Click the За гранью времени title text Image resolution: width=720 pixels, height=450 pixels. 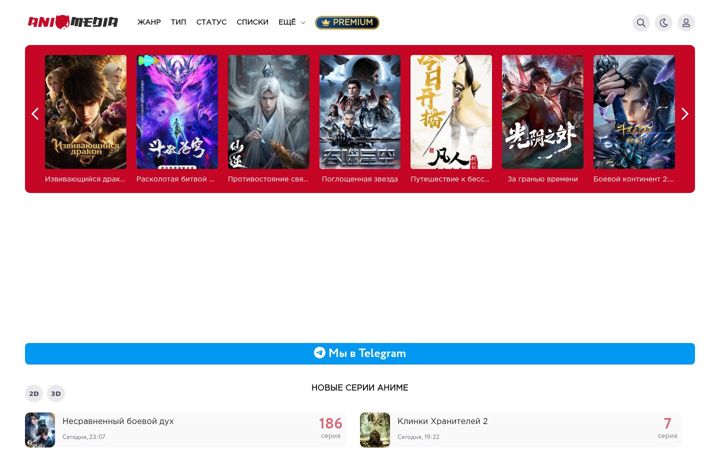coord(542,179)
